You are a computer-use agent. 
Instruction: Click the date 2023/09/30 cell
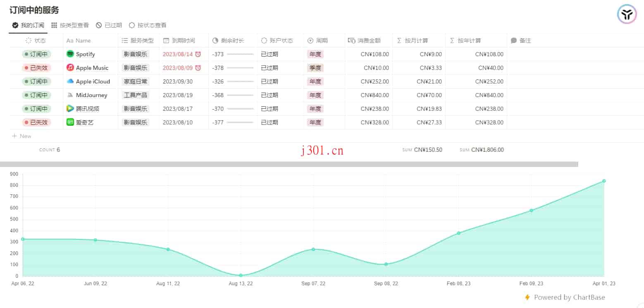[178, 81]
